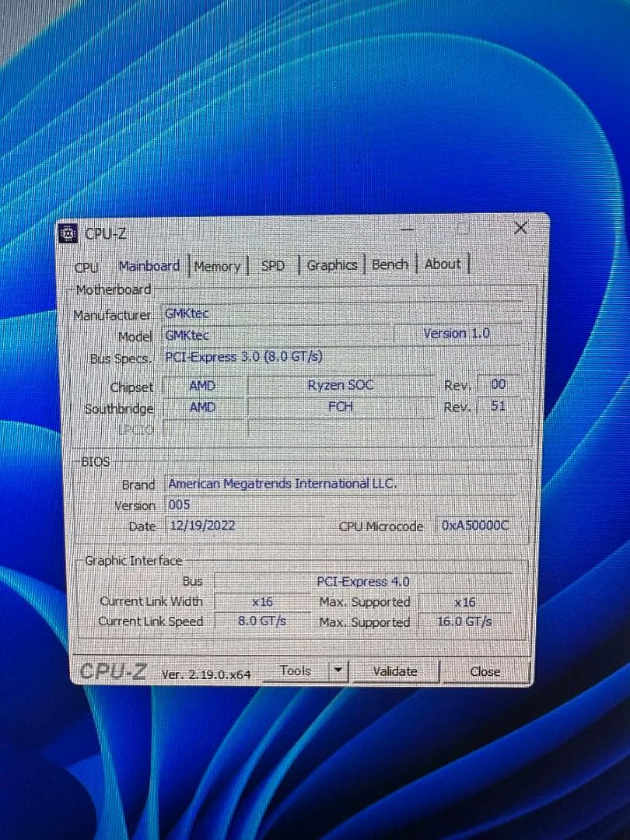Select BIOS brand American Megatrends International LLC.
The width and height of the screenshot is (630, 840).
[341, 483]
